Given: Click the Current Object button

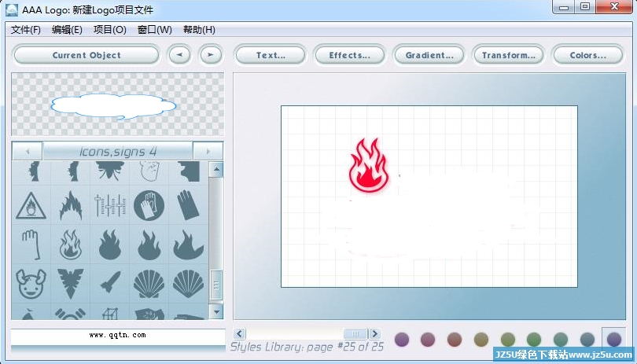Looking at the screenshot, I should [x=87, y=55].
